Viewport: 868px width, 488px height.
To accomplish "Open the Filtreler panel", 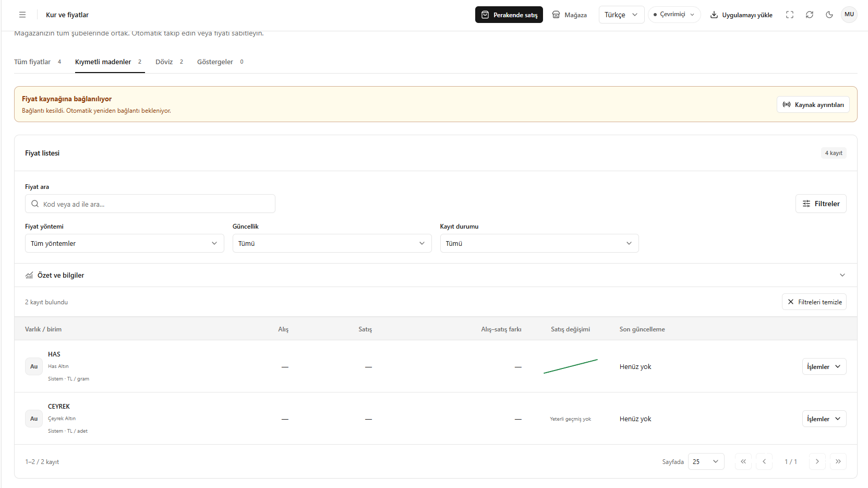I will click(821, 204).
